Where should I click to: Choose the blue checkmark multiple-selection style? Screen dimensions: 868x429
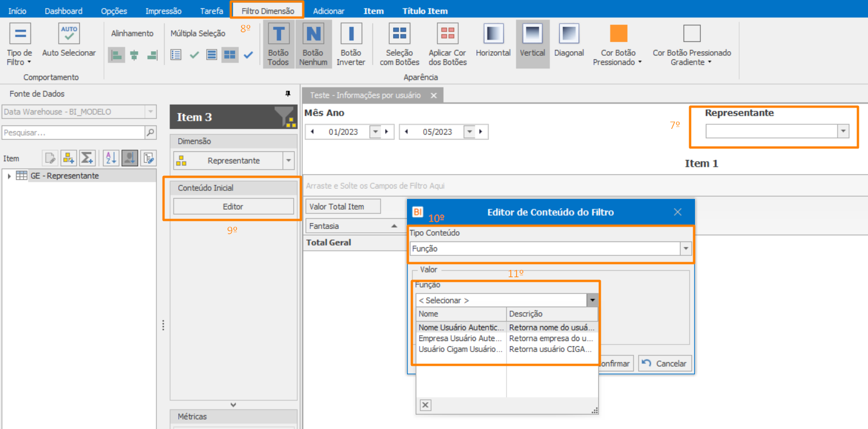248,55
